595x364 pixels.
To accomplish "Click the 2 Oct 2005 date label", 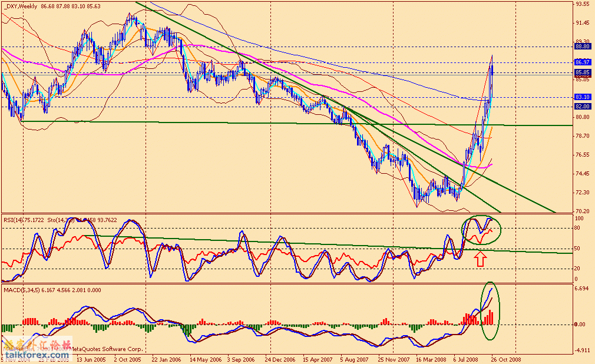I will (127, 359).
